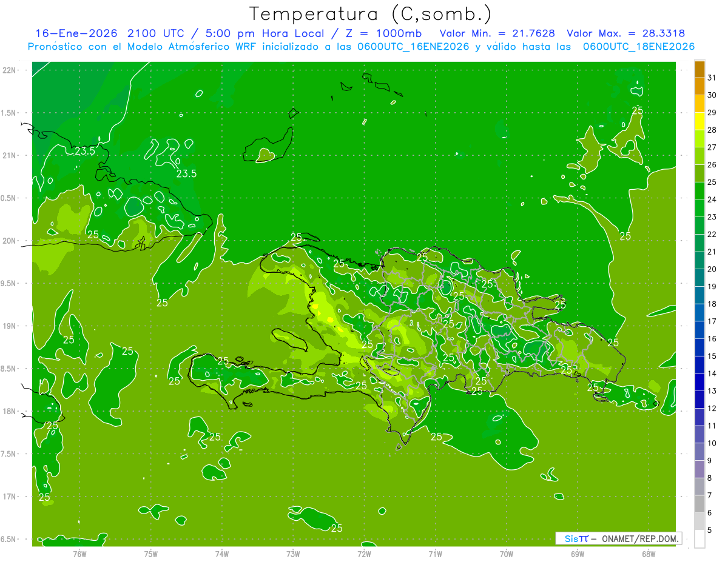Screen dimensions: 728x562
Task: Click the '18N' latitude axis label
Action: click(x=10, y=411)
